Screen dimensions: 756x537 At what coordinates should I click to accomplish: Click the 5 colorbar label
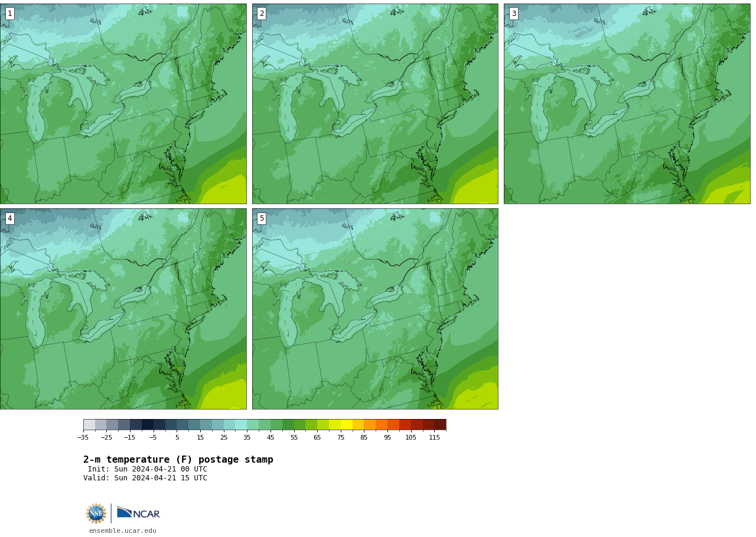point(177,438)
